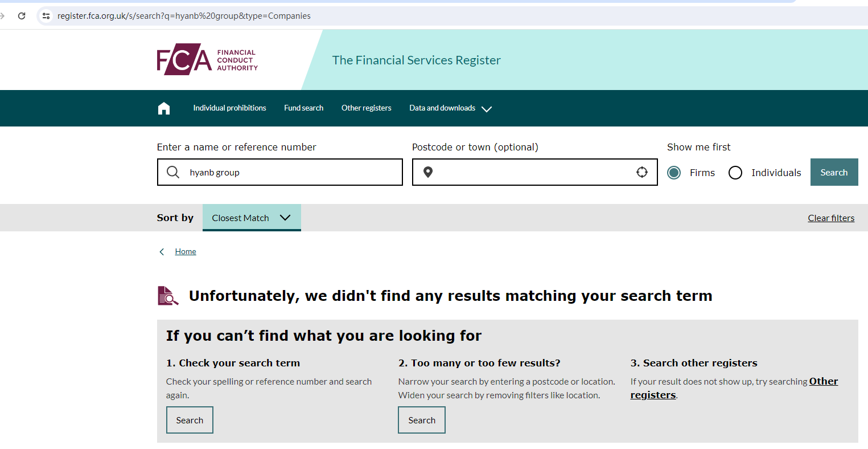This screenshot has height=449, width=868.
Task: Click heading '2. Too many or too few results?'
Action: coord(479,363)
